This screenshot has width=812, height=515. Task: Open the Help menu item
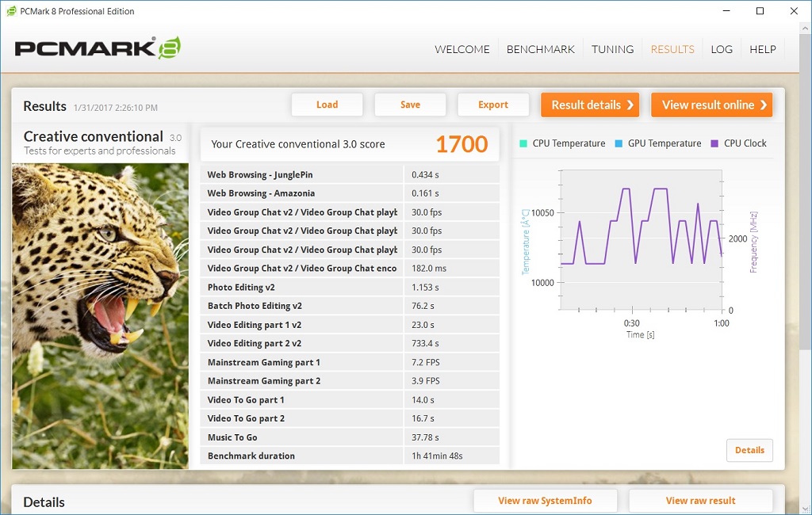pos(763,49)
